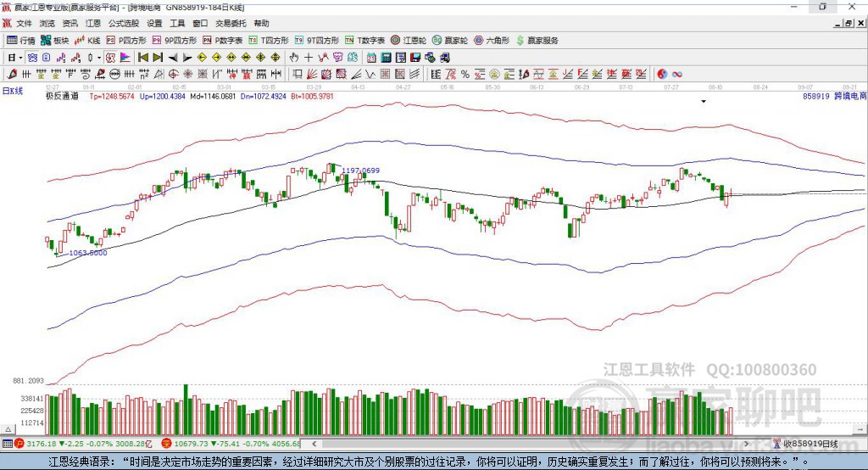Image resolution: width=868 pixels, height=470 pixels.
Task: Expand the 日 period dropdown arrow
Action: (20, 58)
